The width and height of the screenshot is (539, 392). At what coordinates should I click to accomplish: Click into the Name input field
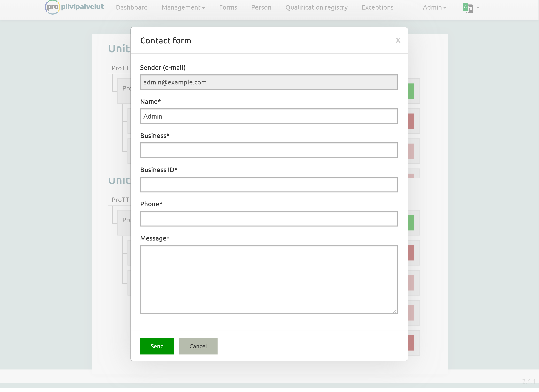[x=269, y=116]
